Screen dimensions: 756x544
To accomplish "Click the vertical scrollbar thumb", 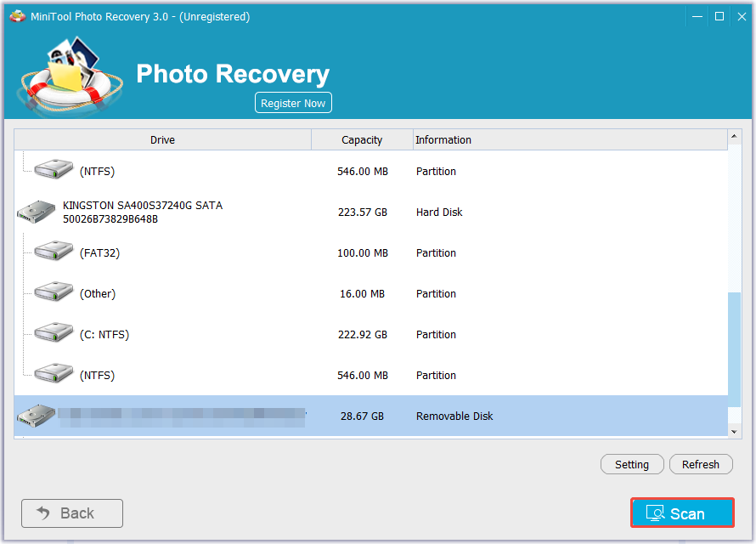I will pos(734,349).
